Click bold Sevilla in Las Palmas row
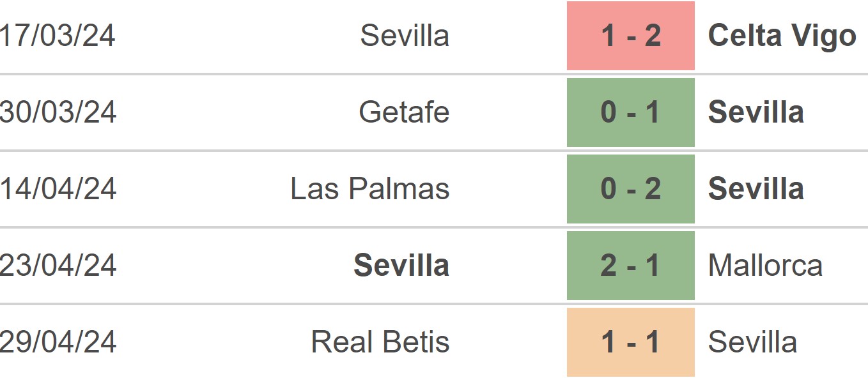868x378 pixels. [x=756, y=189]
